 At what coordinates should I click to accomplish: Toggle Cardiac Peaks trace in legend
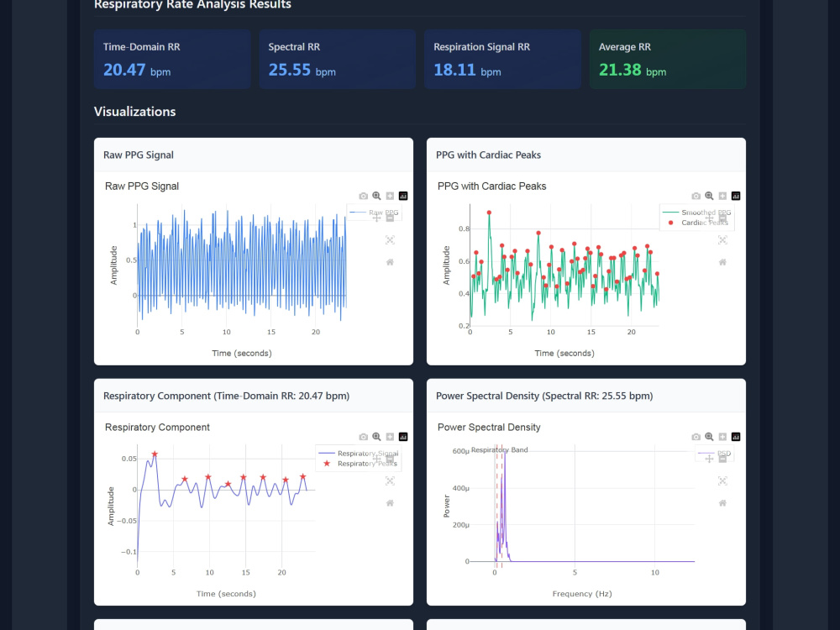pyautogui.click(x=696, y=223)
